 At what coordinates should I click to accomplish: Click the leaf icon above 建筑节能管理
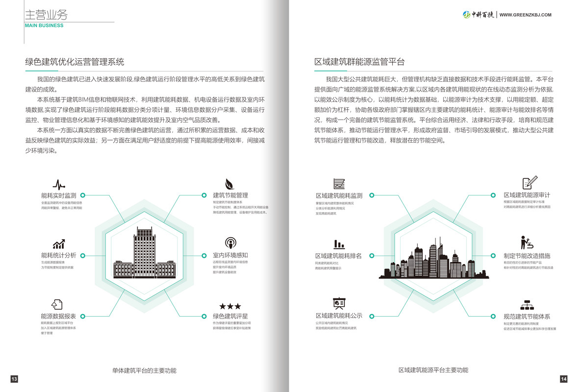click(x=229, y=184)
